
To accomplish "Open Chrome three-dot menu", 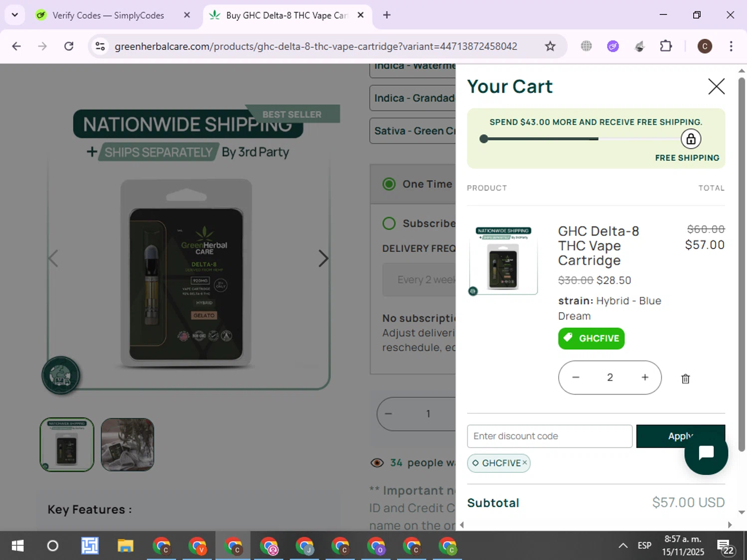I will (731, 46).
